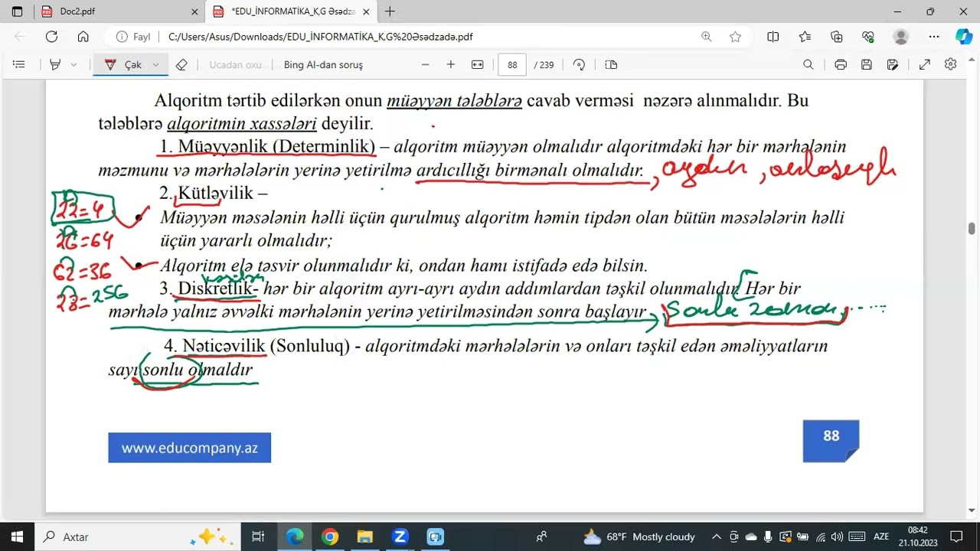Open split screen view
980x551 pixels.
click(773, 37)
